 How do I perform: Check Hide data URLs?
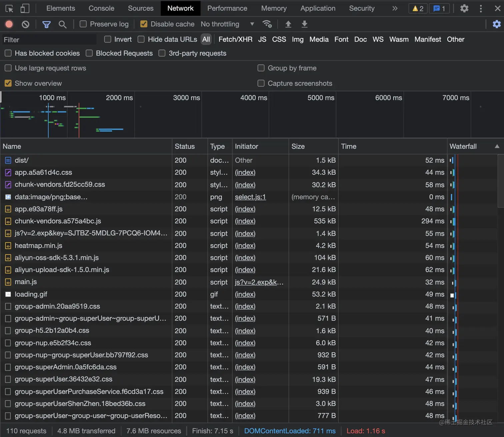click(x=141, y=39)
